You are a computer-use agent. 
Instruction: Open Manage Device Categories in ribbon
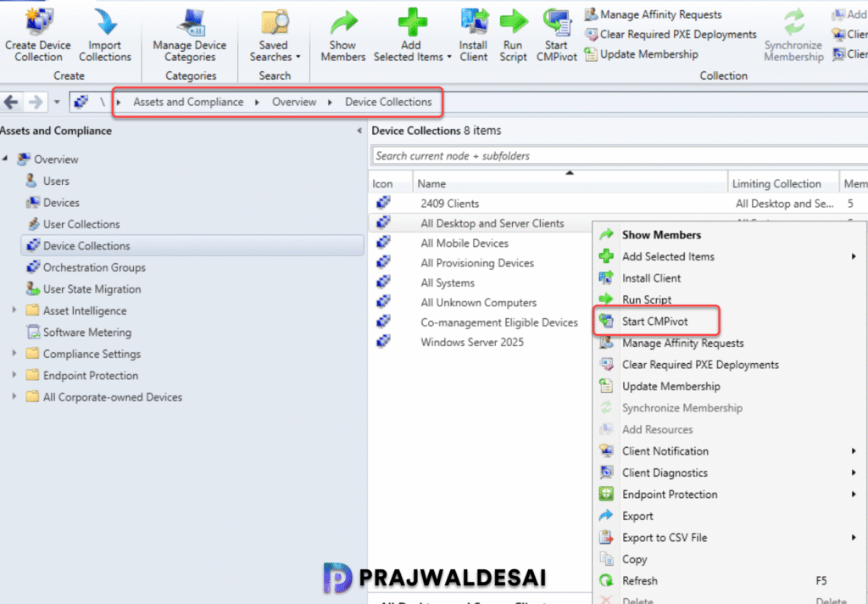click(190, 34)
